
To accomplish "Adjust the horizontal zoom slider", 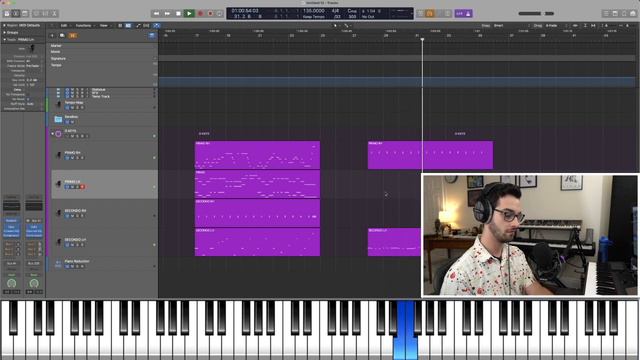I will [627, 25].
